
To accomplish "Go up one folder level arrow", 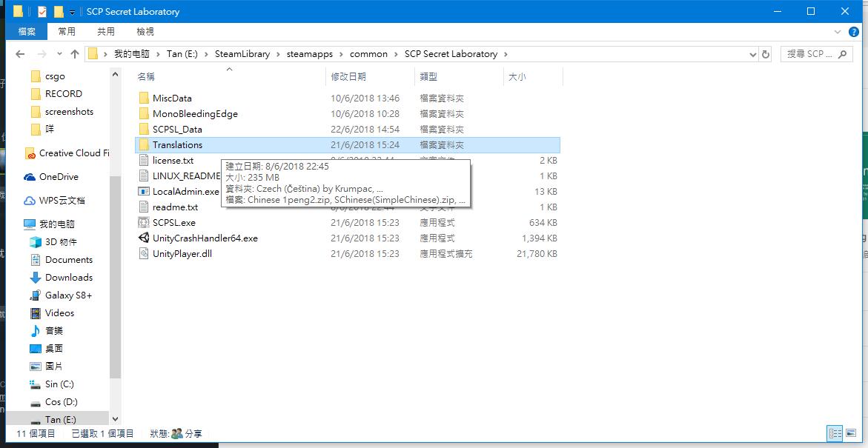I will (x=76, y=54).
